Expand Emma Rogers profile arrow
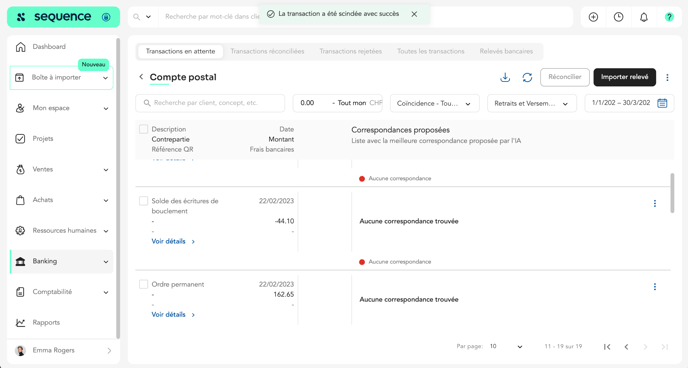 click(109, 350)
